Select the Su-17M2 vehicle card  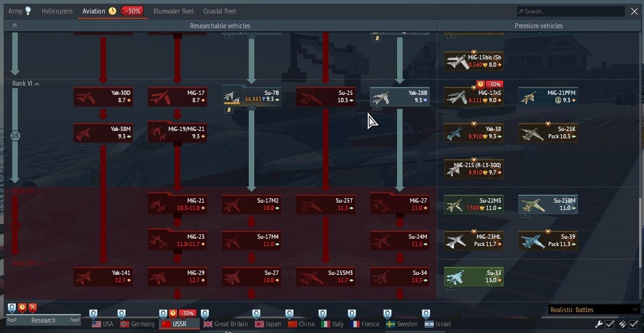point(251,204)
